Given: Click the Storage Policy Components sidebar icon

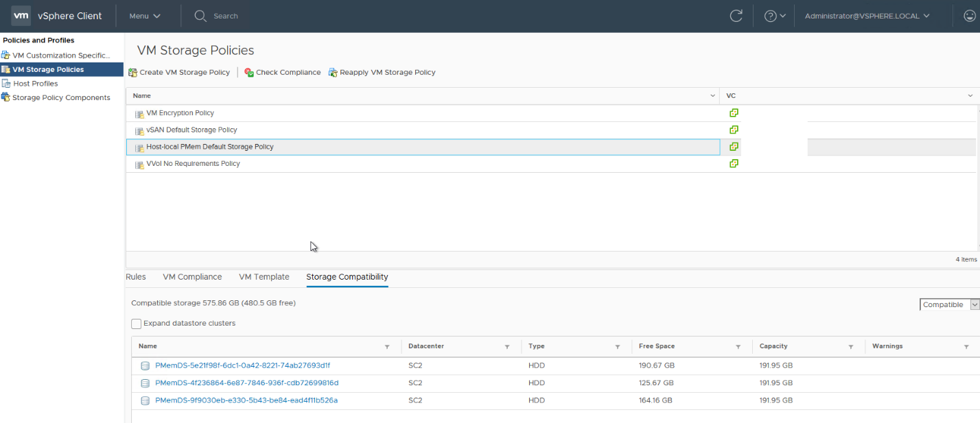Looking at the screenshot, I should 5,98.
